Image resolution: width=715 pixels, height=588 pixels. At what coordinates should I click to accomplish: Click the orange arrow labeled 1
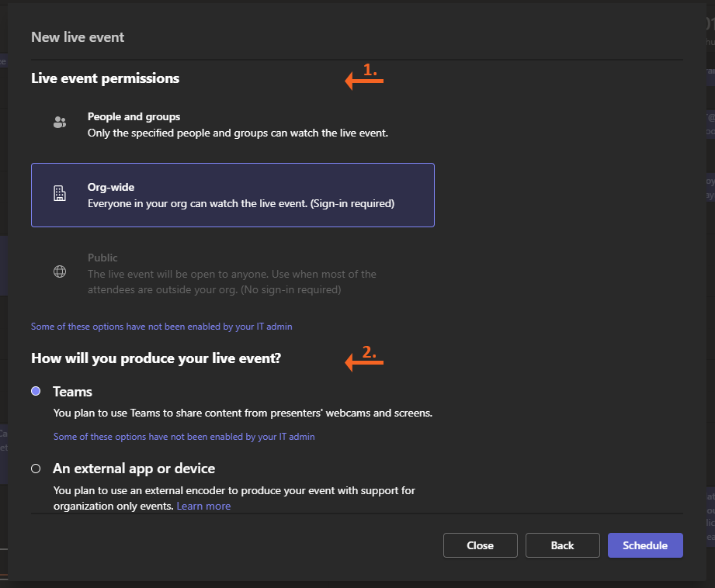click(364, 78)
